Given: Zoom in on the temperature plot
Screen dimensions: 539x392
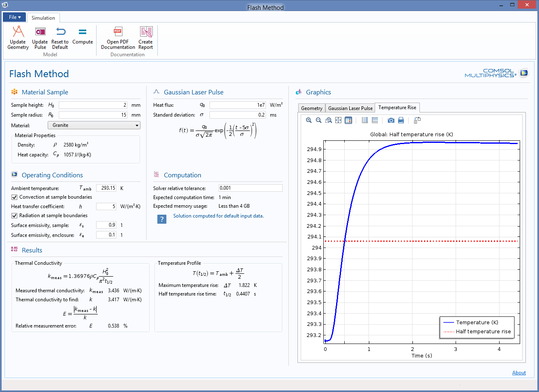Looking at the screenshot, I should coord(309,120).
